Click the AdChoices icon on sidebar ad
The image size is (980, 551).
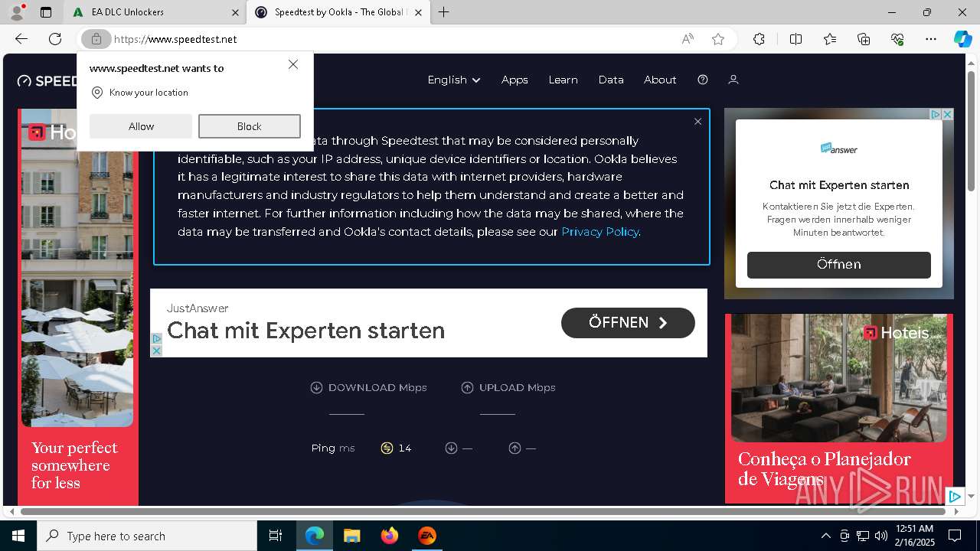(x=936, y=114)
